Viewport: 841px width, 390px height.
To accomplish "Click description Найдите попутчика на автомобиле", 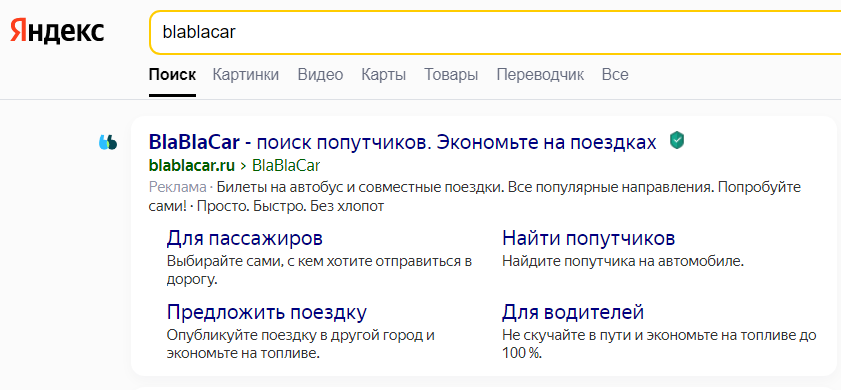I will pos(623,261).
